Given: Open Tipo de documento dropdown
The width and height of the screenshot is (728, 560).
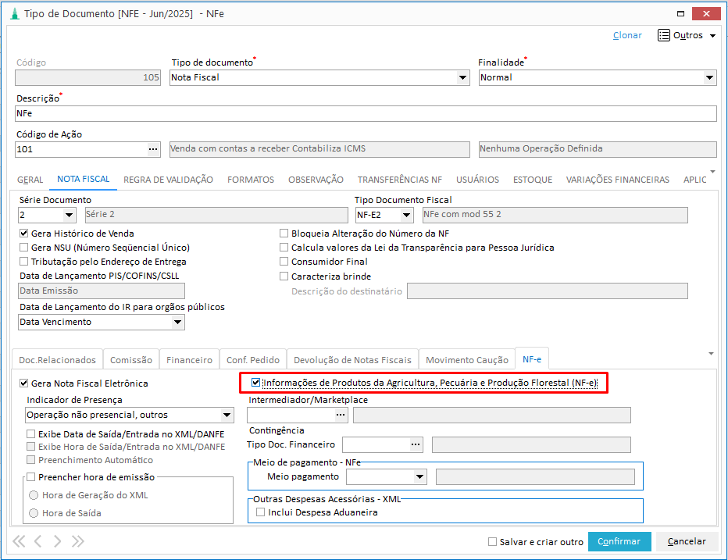Looking at the screenshot, I should pyautogui.click(x=462, y=77).
